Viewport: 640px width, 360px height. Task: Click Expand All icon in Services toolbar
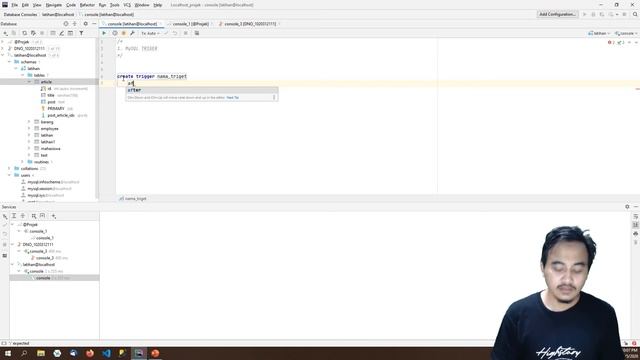14,216
